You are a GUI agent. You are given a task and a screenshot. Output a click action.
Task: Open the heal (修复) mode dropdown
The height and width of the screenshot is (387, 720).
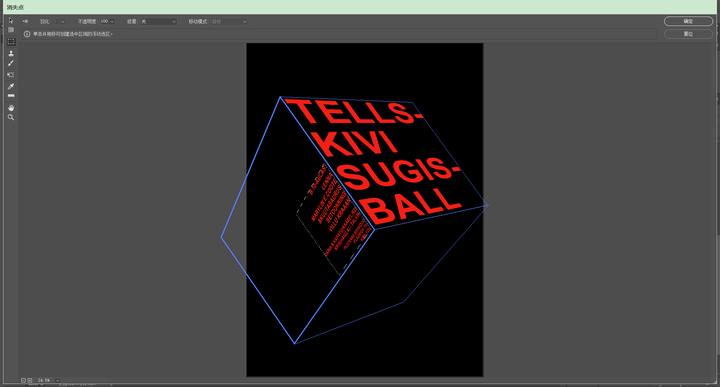(x=158, y=22)
